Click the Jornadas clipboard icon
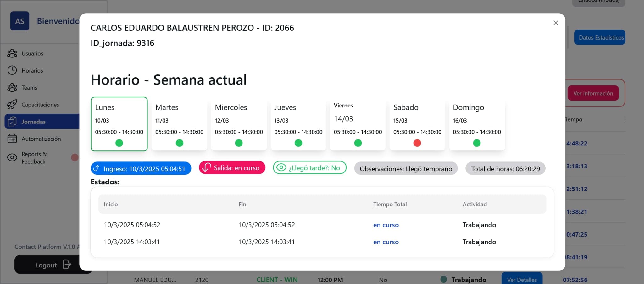The image size is (644, 284). coord(12,122)
